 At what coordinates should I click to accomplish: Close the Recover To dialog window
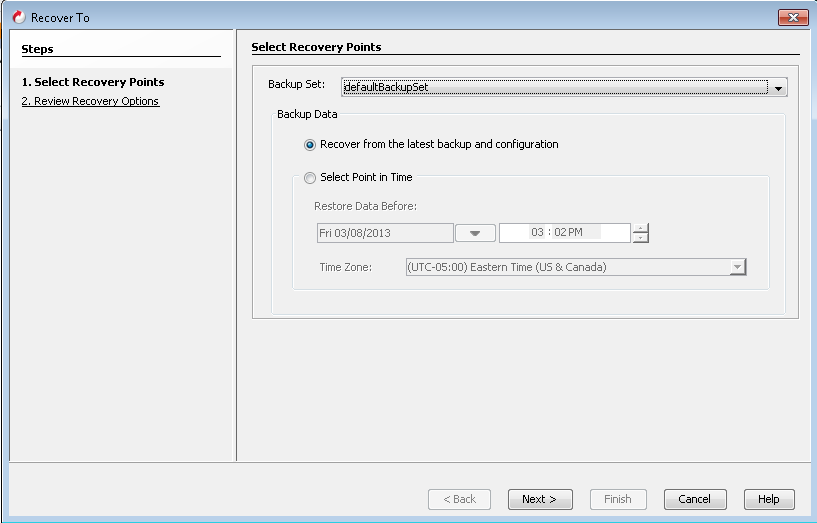[x=792, y=18]
